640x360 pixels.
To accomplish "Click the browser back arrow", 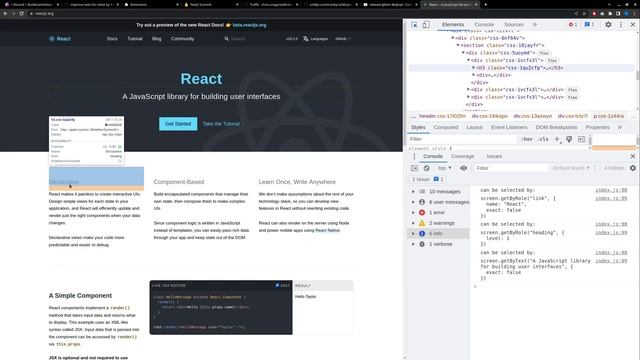I will point(5,13).
